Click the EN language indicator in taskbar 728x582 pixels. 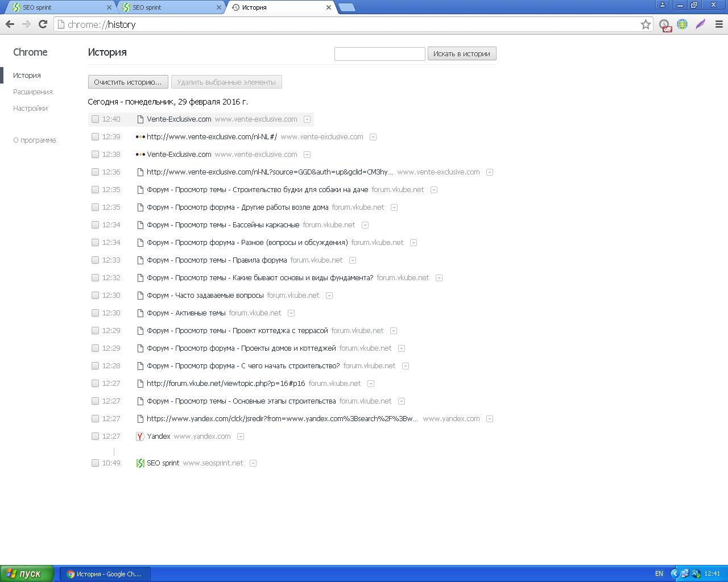pos(659,573)
